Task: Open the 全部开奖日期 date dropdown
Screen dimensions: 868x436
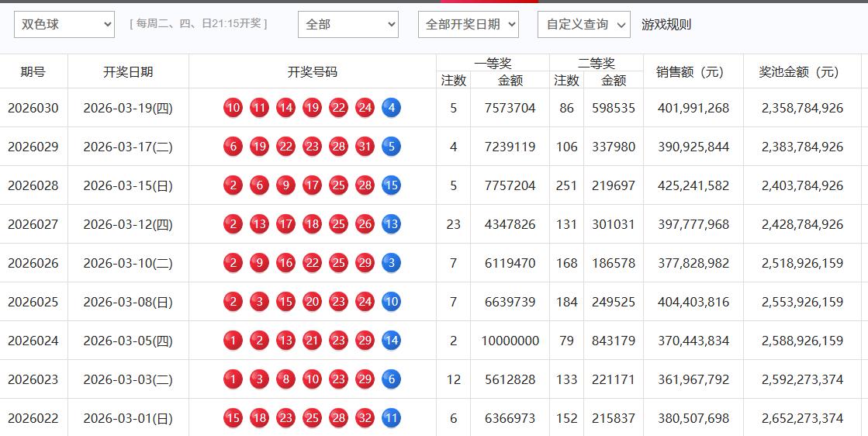Action: tap(469, 24)
